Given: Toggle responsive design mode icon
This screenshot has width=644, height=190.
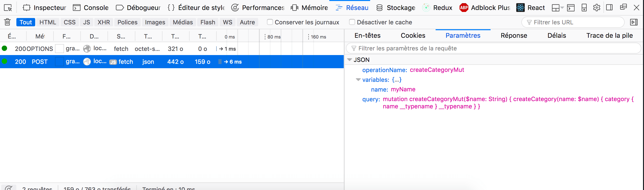Looking at the screenshot, I should (x=584, y=8).
